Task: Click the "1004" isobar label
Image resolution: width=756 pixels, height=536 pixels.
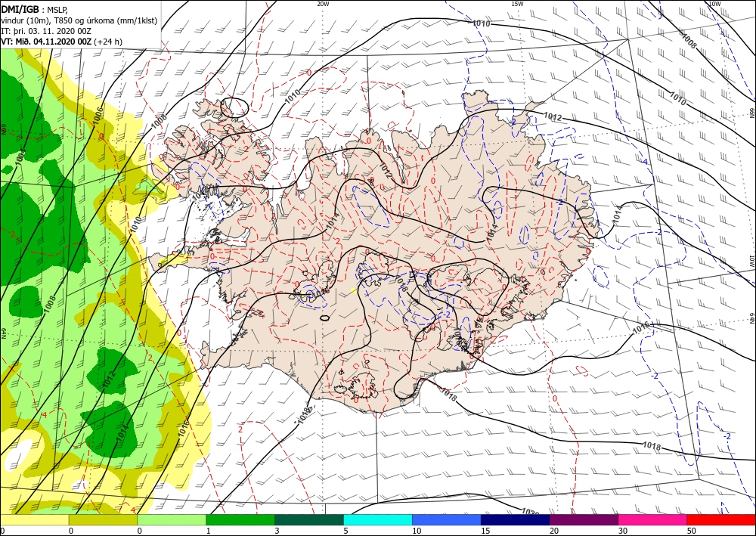Action: click(20, 157)
